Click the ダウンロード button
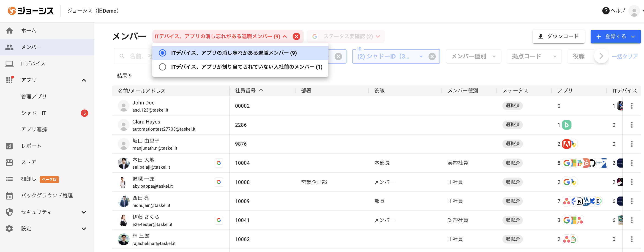Screen dimensions: 644x252 coord(558,36)
